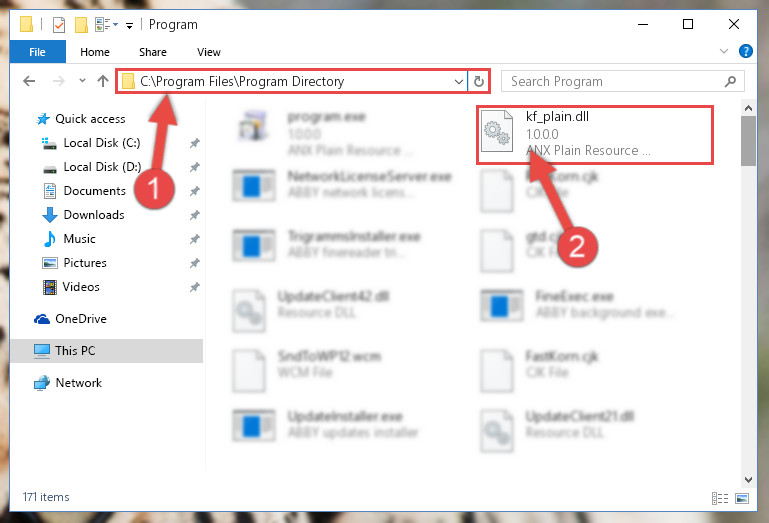Toggle pin next to Documents
The width and height of the screenshot is (769, 523).
point(195,191)
